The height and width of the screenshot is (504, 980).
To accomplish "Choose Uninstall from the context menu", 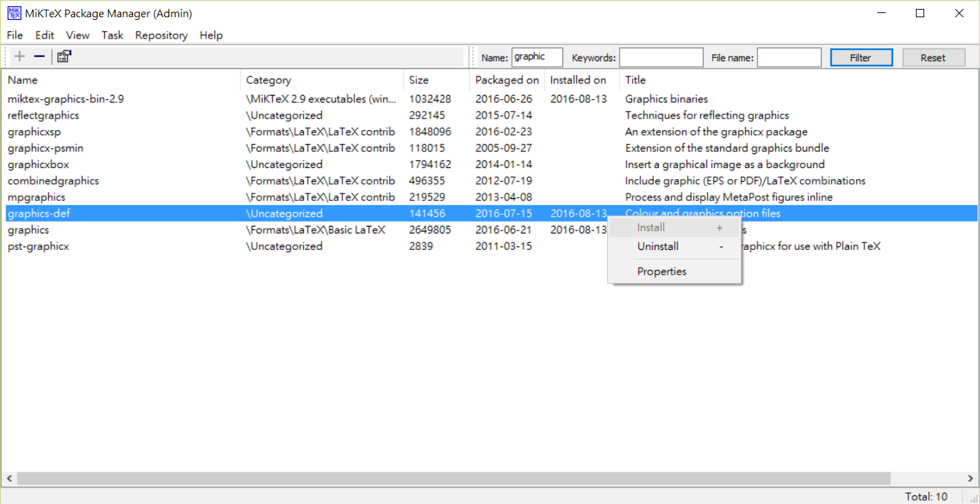I will point(674,246).
